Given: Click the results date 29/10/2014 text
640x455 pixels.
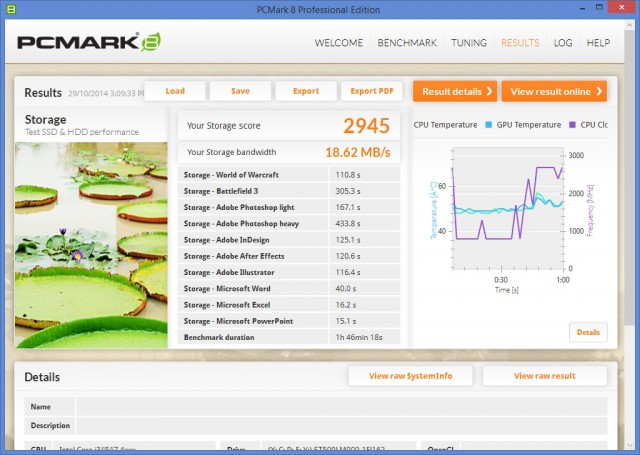Looking at the screenshot, I should pyautogui.click(x=106, y=93).
